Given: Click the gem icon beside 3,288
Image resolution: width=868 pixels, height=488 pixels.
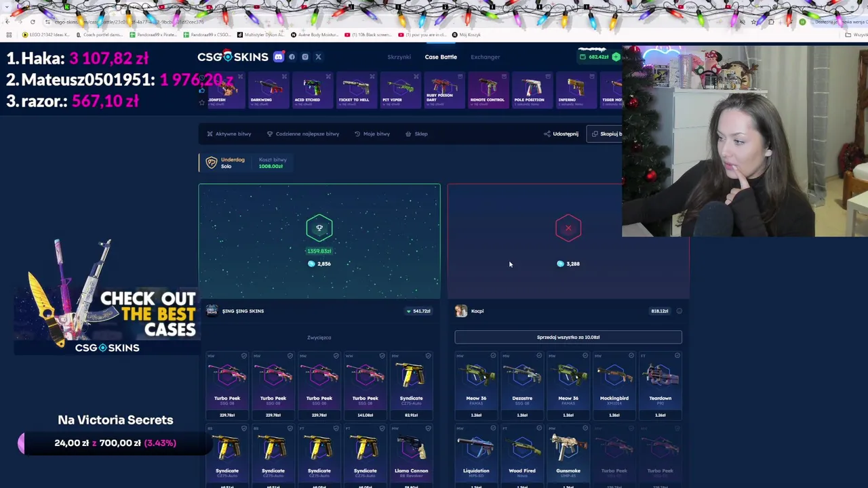Looking at the screenshot, I should click(x=560, y=264).
